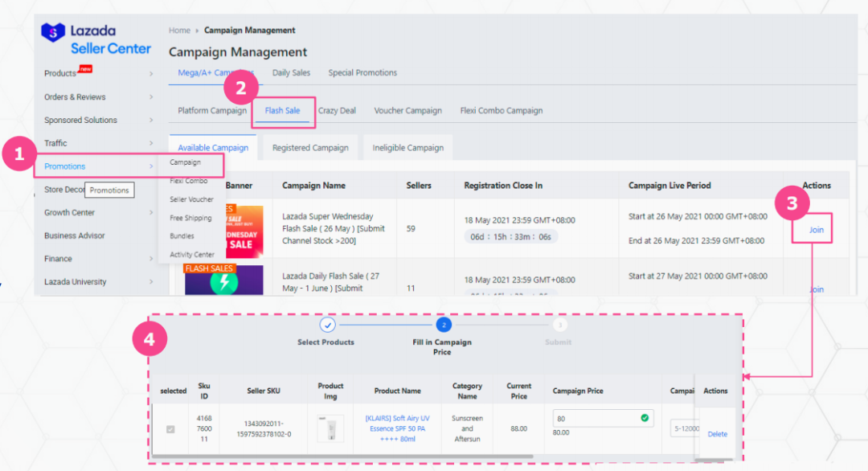This screenshot has width=868, height=471.
Task: Click the Lazada Seller Center logo
Action: [96, 39]
